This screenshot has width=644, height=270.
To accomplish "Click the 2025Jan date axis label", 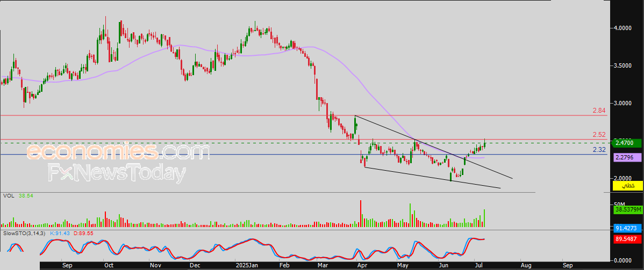I will 246,266.
